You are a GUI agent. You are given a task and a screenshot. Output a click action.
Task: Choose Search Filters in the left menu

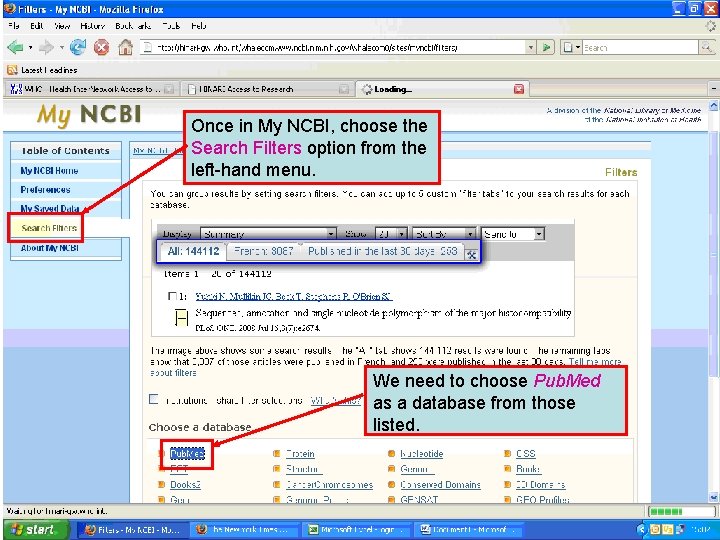point(49,228)
